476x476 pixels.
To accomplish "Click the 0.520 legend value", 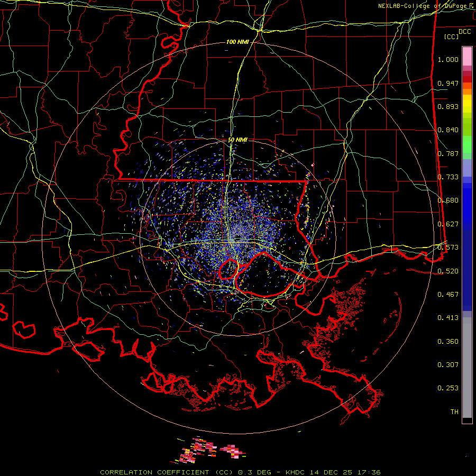I will [x=448, y=271].
